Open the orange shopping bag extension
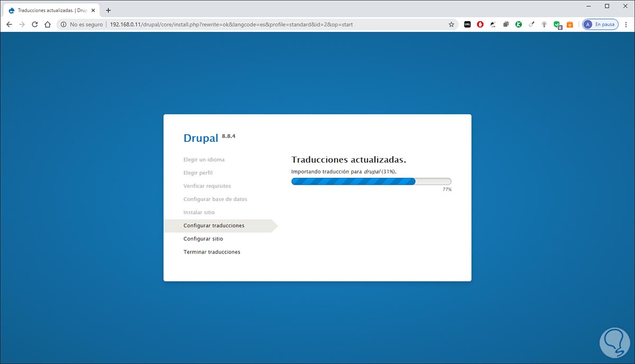The height and width of the screenshot is (364, 635). (x=570, y=24)
